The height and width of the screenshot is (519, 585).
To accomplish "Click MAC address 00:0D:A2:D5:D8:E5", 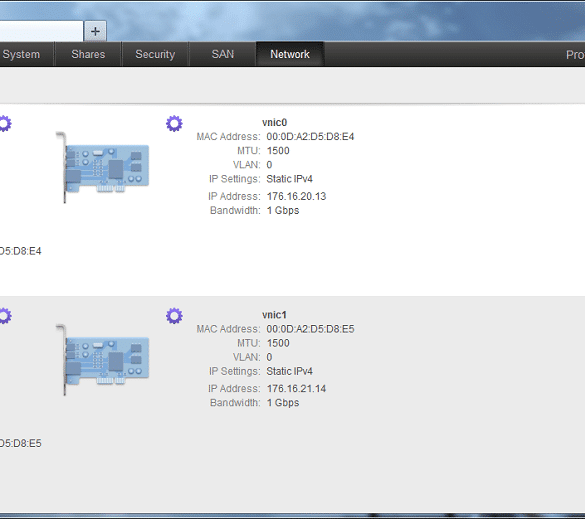I will pyautogui.click(x=310, y=329).
